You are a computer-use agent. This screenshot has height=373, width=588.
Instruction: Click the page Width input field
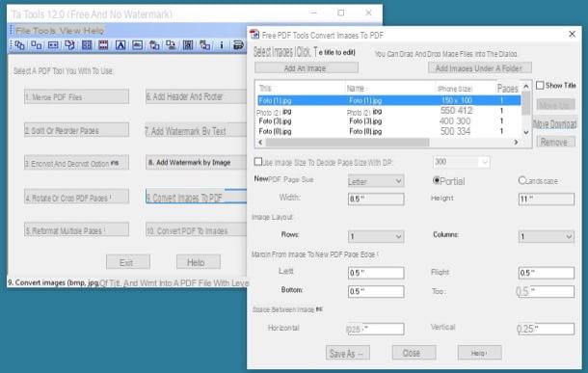coord(376,199)
